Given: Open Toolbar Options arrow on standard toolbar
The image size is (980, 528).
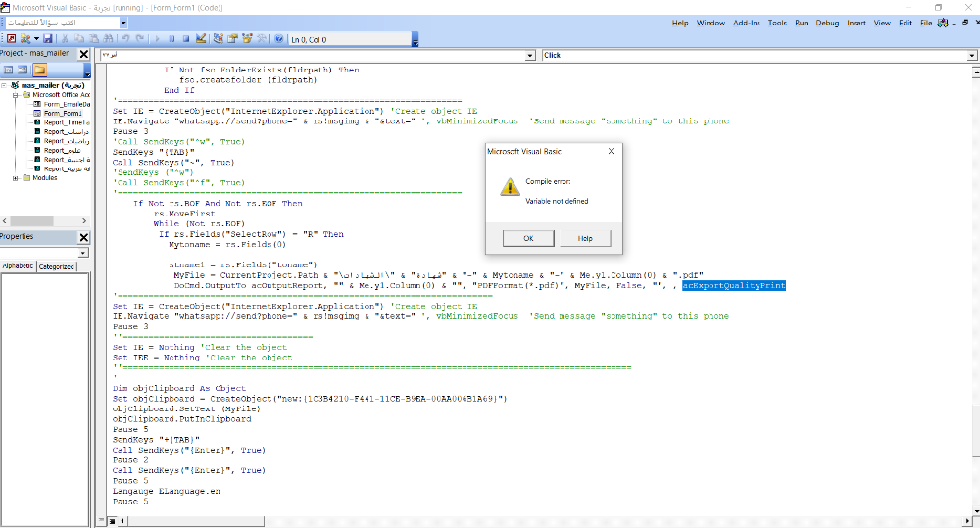Looking at the screenshot, I should coord(415,40).
